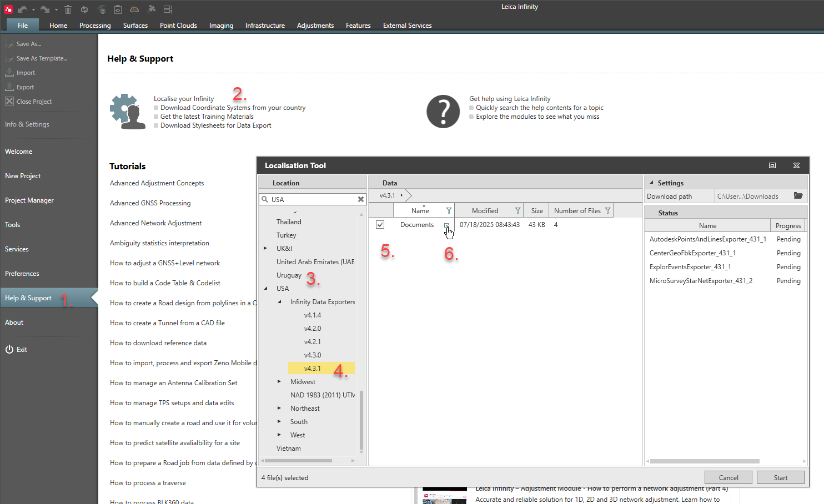824x504 pixels.
Task: Open the Processing ribbon tab
Action: click(x=95, y=26)
